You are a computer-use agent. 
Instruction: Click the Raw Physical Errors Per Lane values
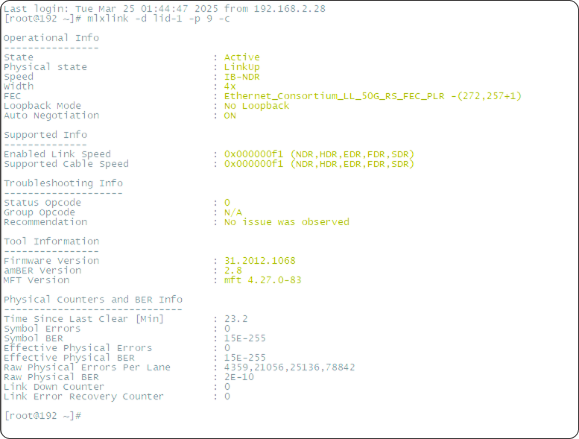(290, 367)
